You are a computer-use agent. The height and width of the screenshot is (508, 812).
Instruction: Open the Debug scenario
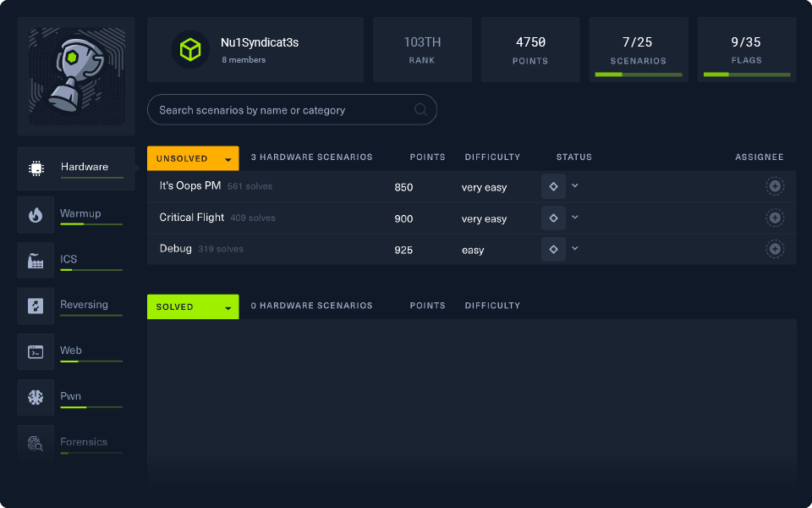(176, 249)
